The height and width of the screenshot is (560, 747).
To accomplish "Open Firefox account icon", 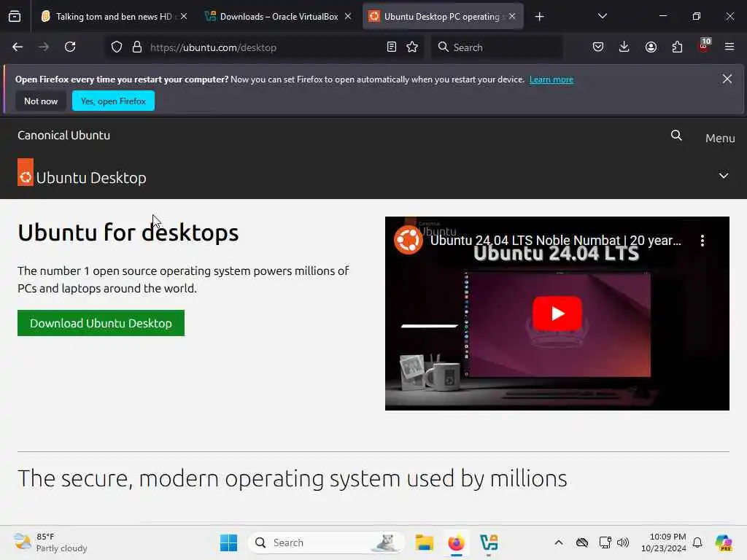I will pos(651,47).
